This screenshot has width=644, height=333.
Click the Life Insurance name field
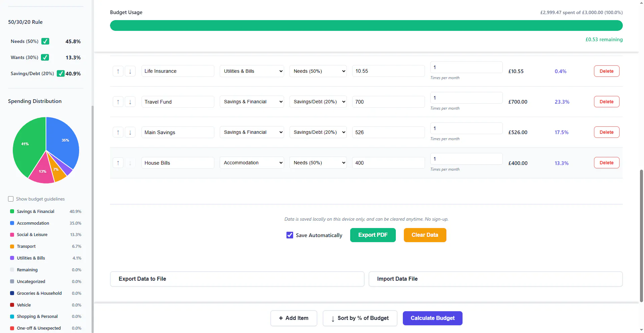pyautogui.click(x=178, y=71)
